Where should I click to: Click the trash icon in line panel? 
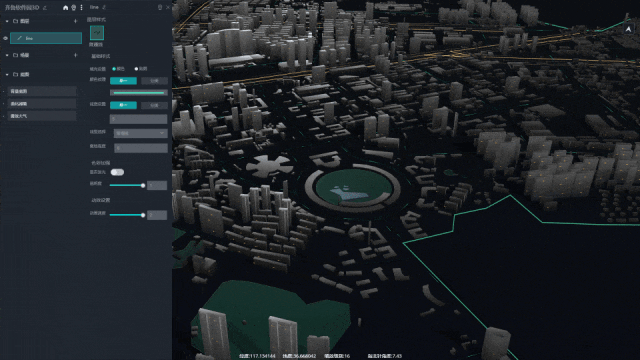pos(160,7)
